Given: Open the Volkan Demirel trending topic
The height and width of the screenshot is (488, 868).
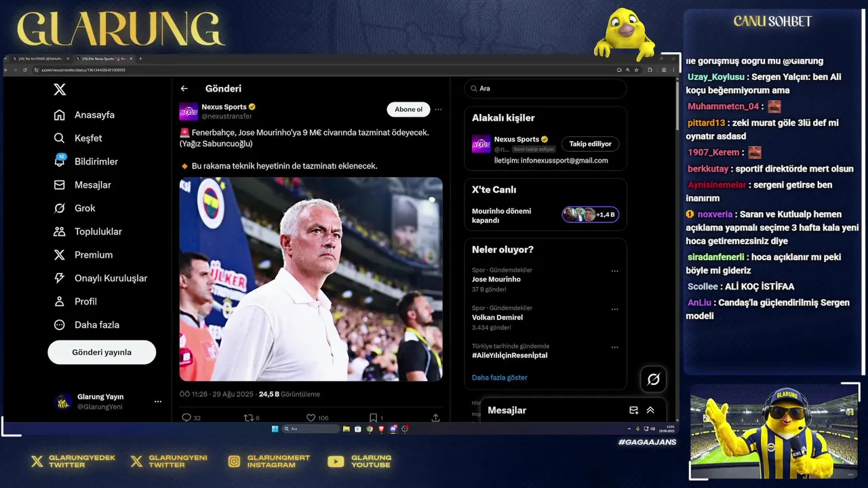Looking at the screenshot, I should point(497,317).
